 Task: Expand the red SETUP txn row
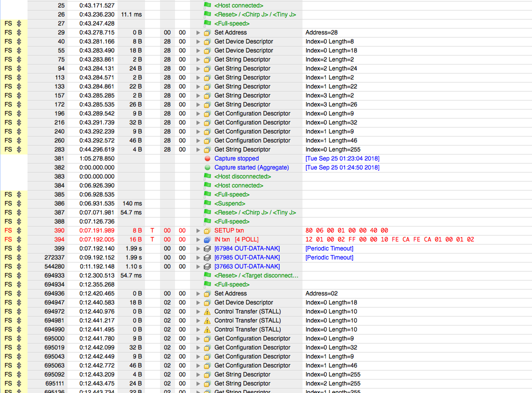[198, 230]
